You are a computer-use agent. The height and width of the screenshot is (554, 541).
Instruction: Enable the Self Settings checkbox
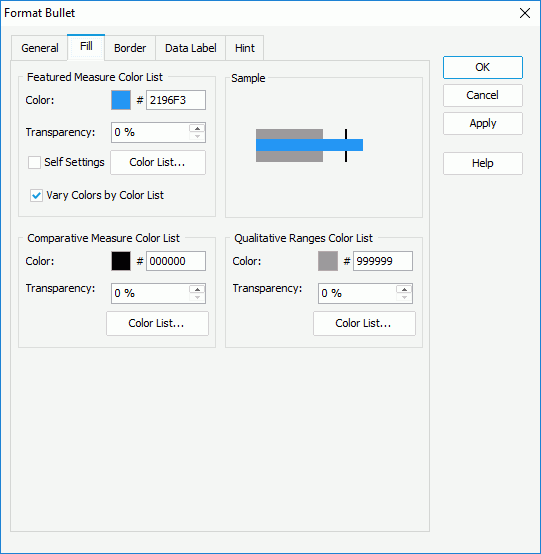pyautogui.click(x=34, y=163)
